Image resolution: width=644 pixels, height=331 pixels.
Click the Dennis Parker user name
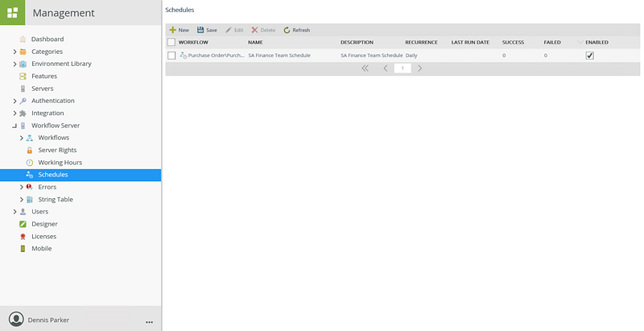click(48, 320)
